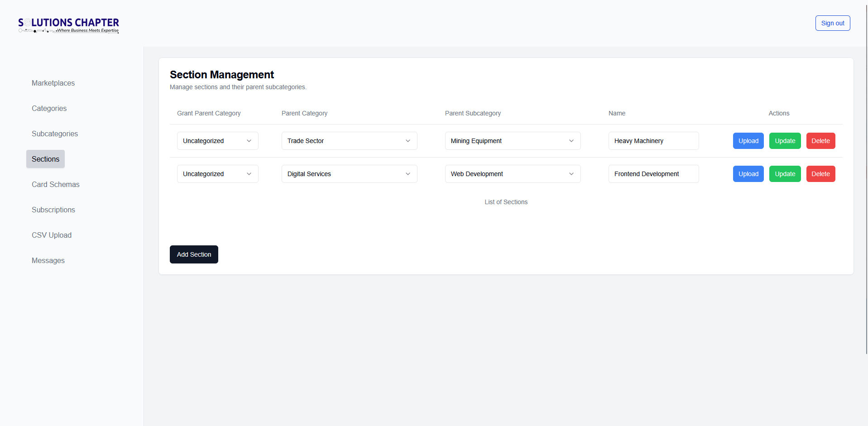The image size is (868, 426).
Task: Delete the Frontend Development section
Action: (820, 174)
